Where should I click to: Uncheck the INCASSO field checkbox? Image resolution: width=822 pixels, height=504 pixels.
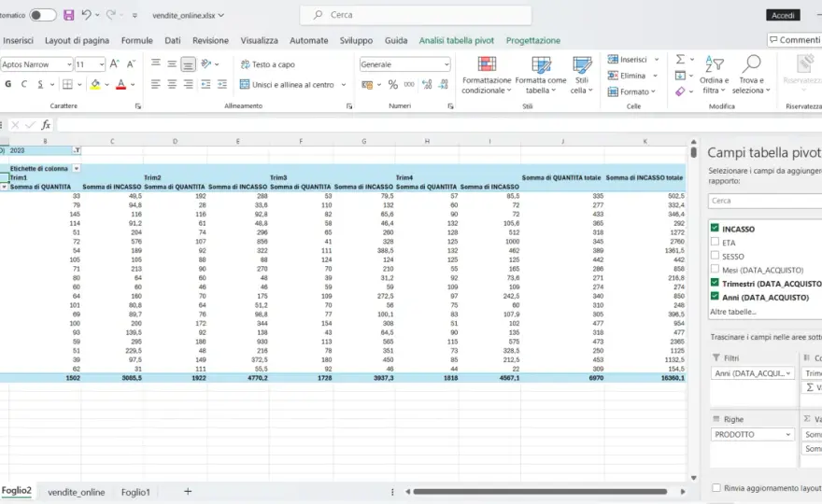(x=715, y=228)
